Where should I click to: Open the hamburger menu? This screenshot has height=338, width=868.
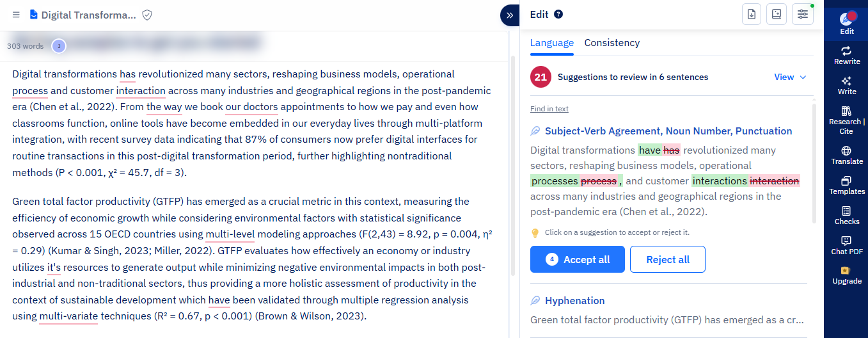[x=16, y=15]
